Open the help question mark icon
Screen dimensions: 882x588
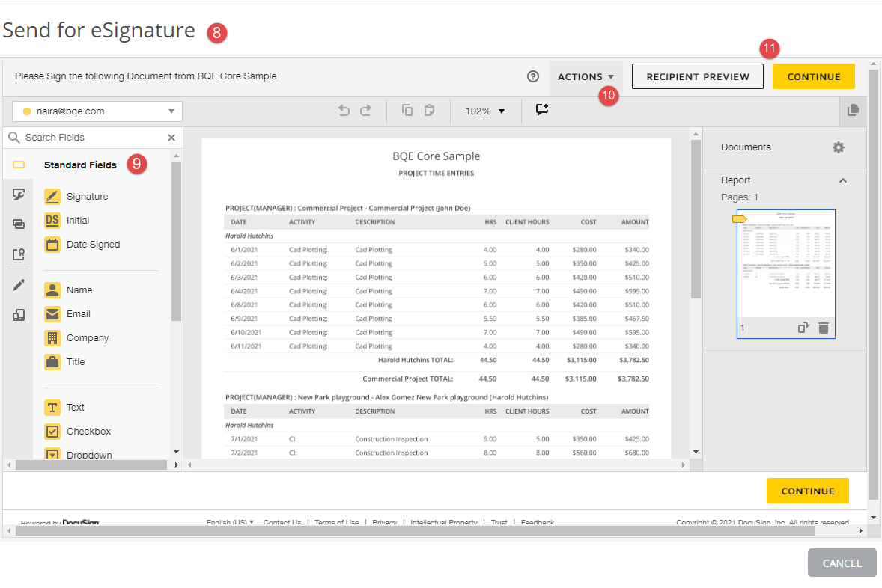click(x=532, y=76)
